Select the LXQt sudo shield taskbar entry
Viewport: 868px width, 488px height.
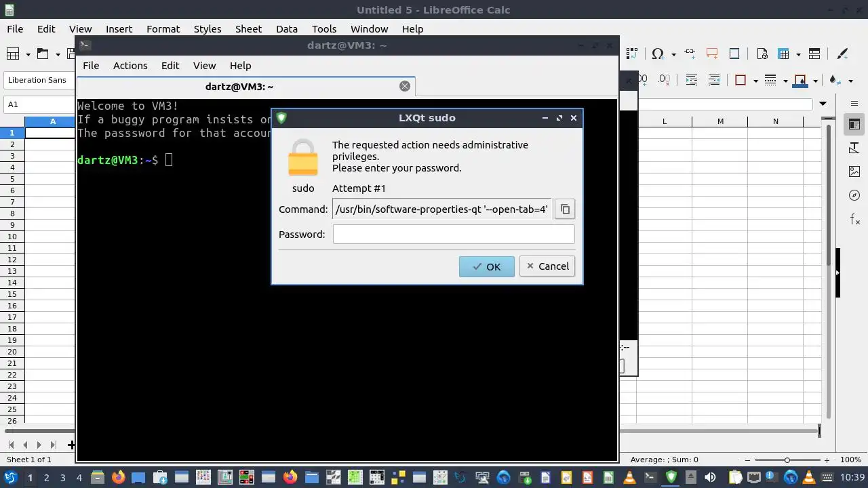tap(671, 477)
